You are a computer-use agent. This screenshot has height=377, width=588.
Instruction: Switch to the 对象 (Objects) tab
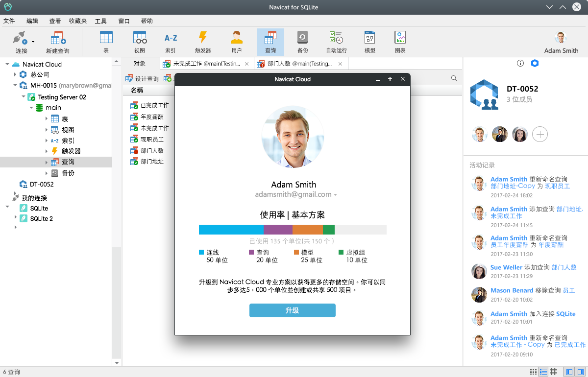pyautogui.click(x=140, y=64)
